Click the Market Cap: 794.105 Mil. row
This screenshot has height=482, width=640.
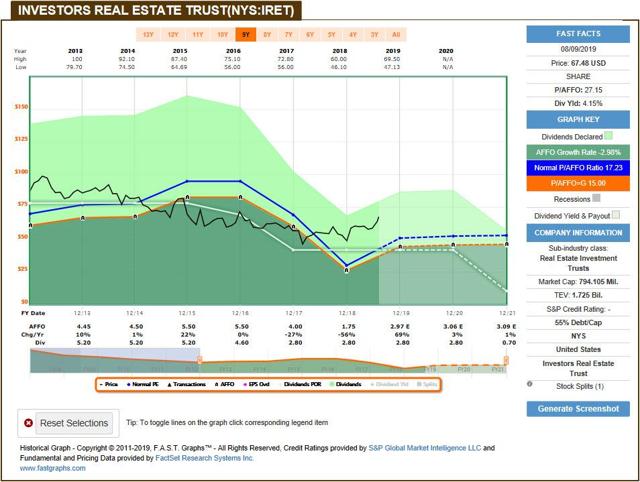tap(578, 282)
